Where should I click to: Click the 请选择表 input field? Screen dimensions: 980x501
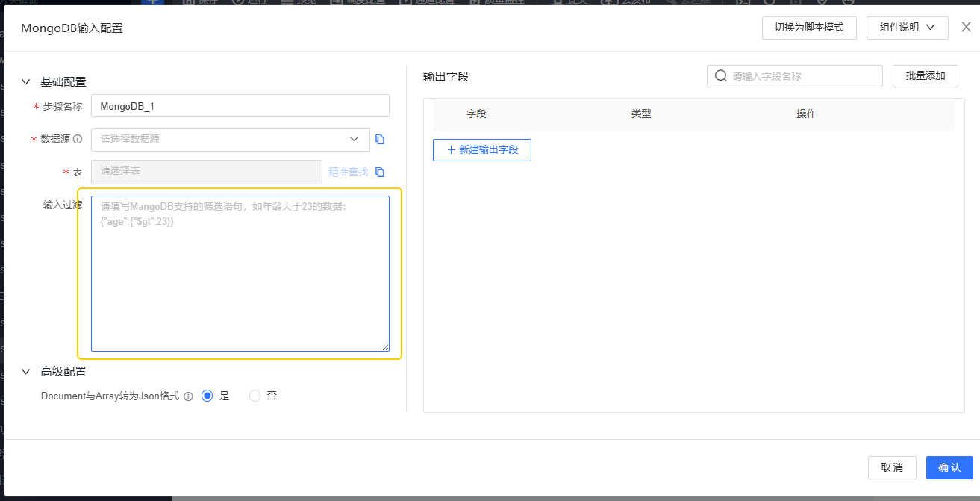click(207, 172)
